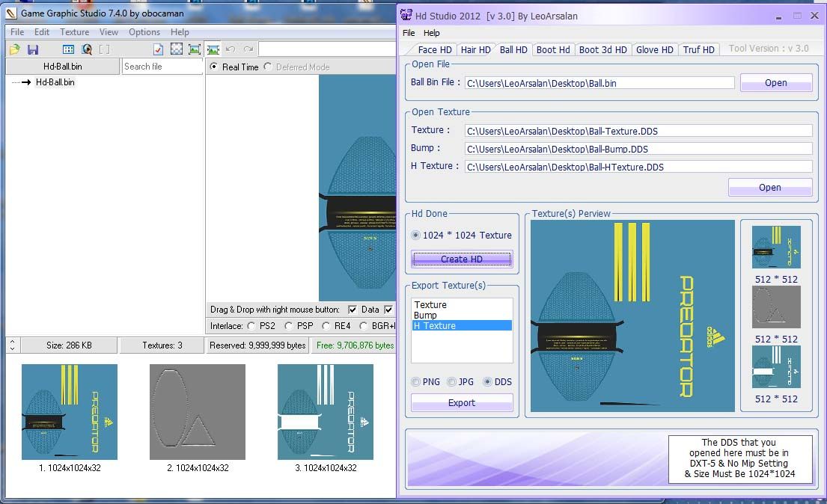Click the document checkmark toolbar icon
The image size is (827, 504).
click(158, 49)
